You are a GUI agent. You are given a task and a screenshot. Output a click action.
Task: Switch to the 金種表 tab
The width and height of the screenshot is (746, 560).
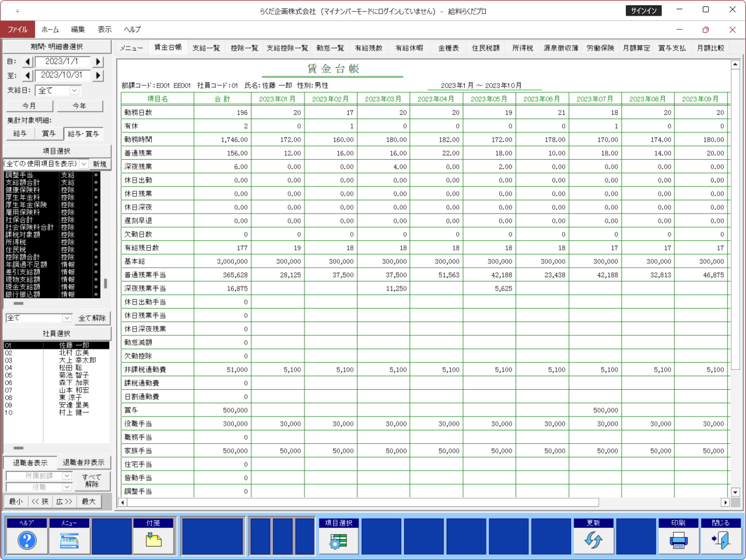tap(449, 48)
